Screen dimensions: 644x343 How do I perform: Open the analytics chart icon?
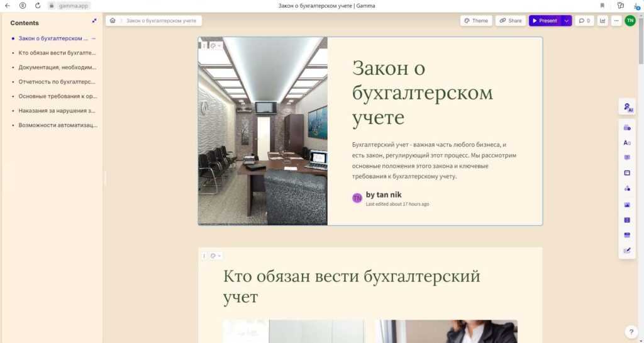[x=602, y=21]
